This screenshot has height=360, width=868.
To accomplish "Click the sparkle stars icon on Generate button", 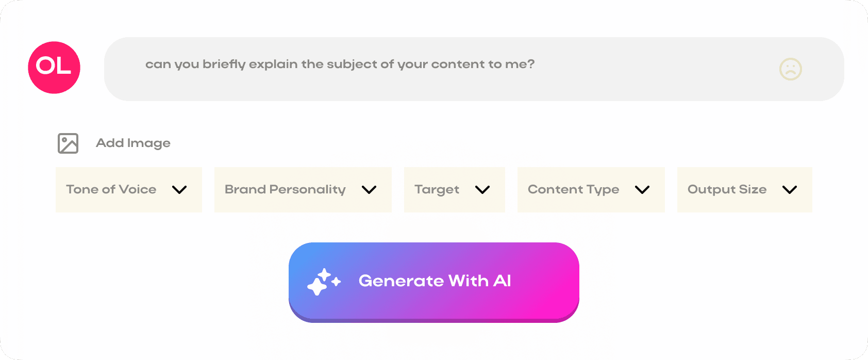I will coord(324,282).
